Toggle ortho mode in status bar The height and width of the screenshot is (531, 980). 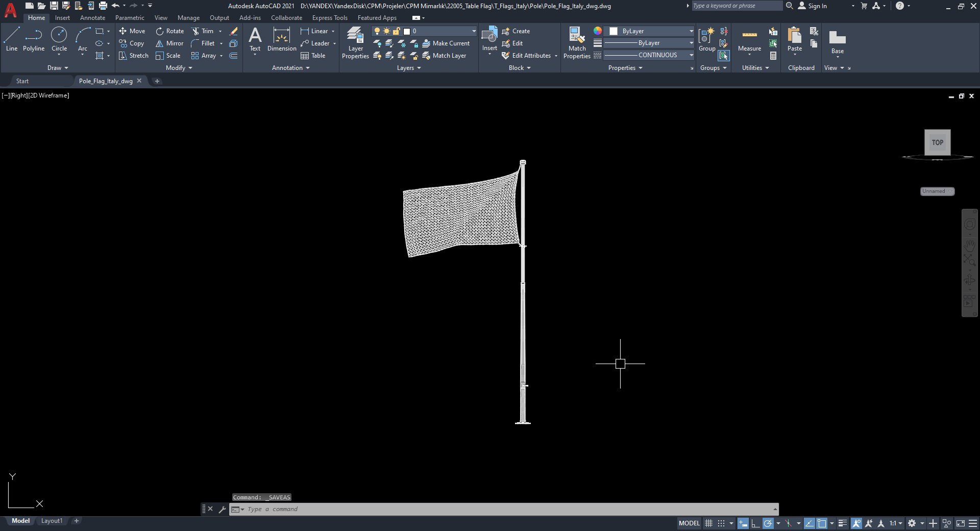tap(755, 523)
